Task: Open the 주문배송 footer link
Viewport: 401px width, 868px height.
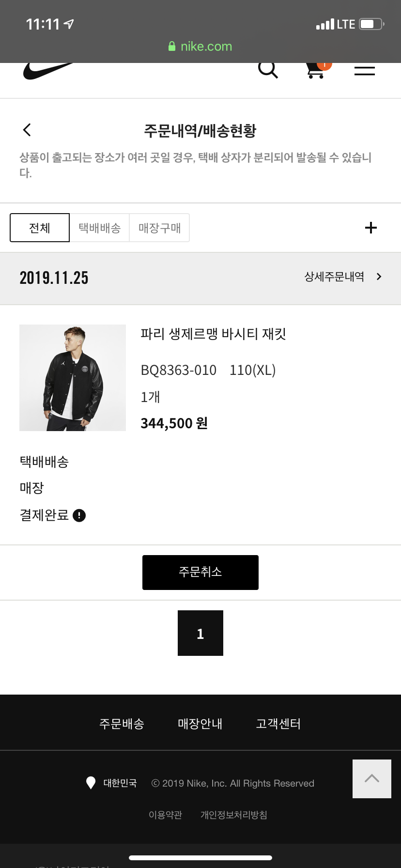Action: [122, 724]
